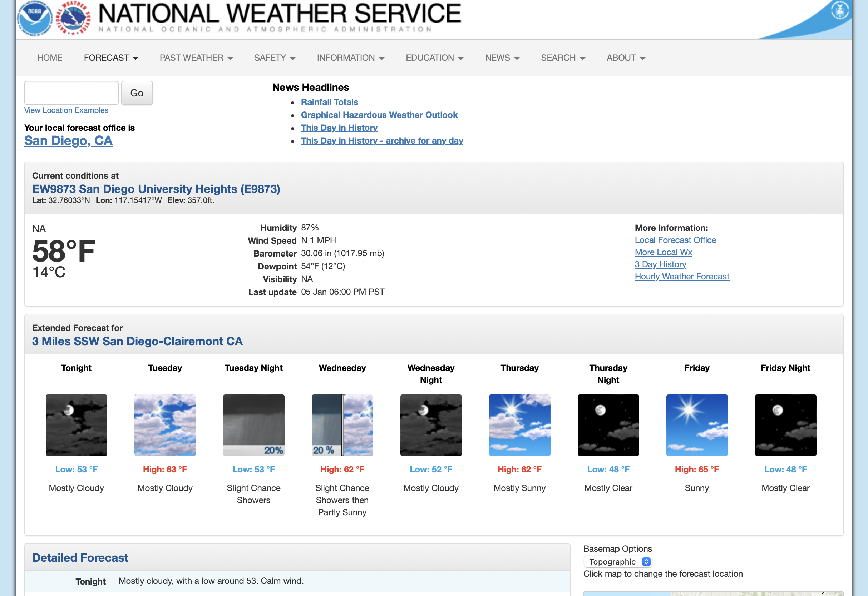Click Wednesday's showers then partly sunny icon

tap(342, 425)
